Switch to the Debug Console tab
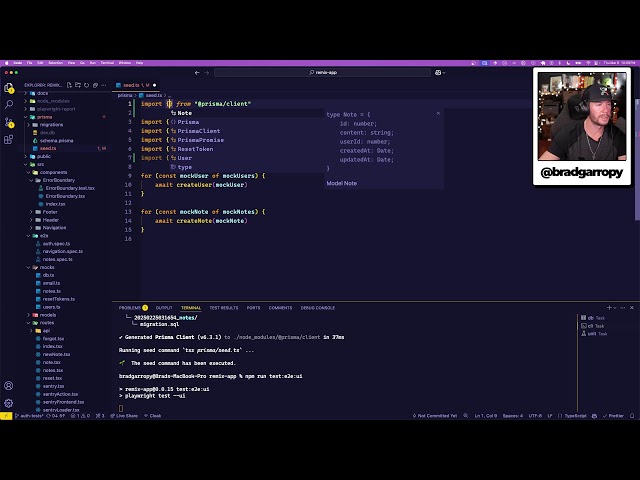Screen dimensions: 640x480 click(318, 308)
